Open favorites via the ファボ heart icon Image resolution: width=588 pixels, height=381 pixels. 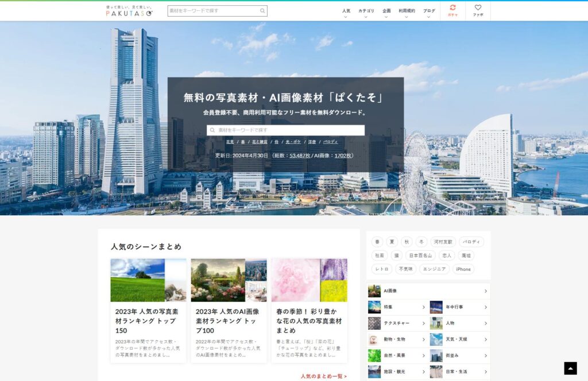(478, 8)
